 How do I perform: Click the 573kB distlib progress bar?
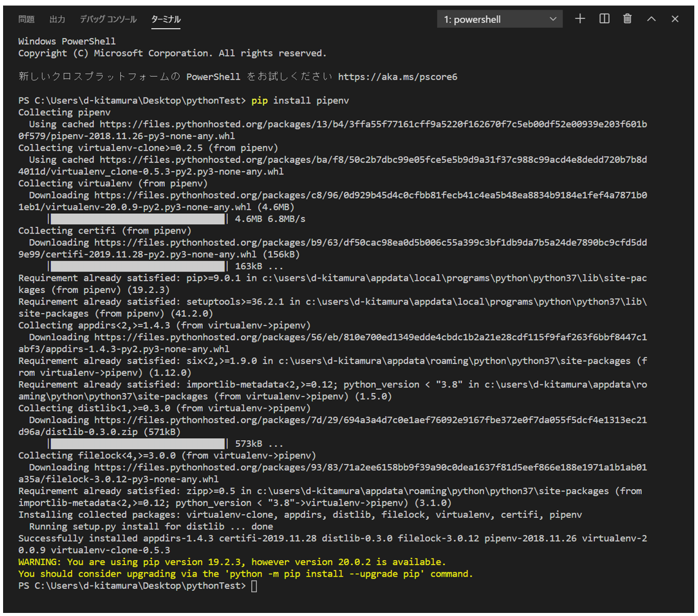coord(138,443)
